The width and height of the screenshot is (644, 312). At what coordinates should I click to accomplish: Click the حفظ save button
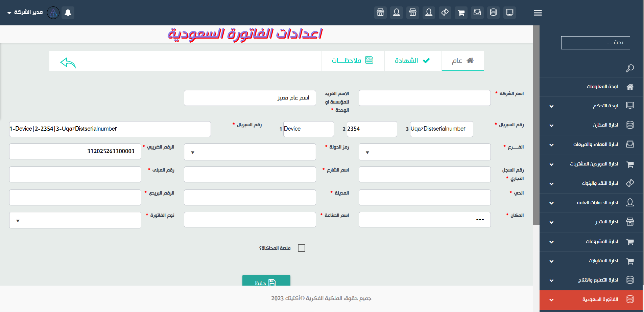(266, 281)
